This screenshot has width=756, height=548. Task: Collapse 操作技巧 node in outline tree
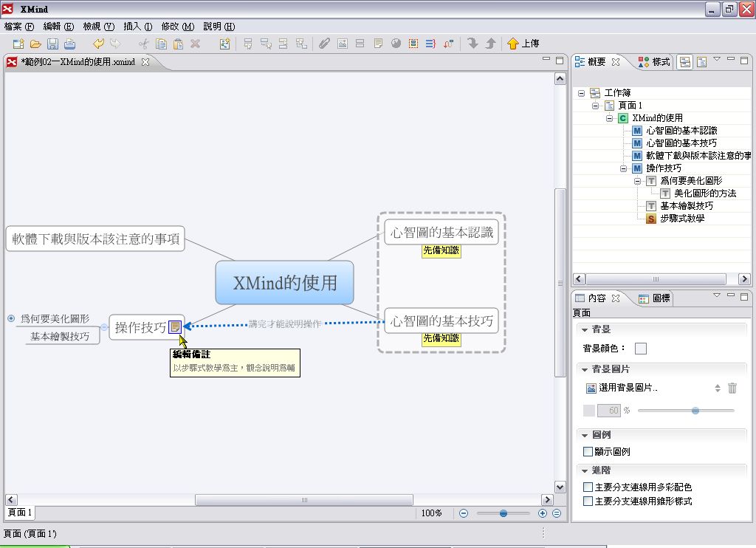pos(623,168)
